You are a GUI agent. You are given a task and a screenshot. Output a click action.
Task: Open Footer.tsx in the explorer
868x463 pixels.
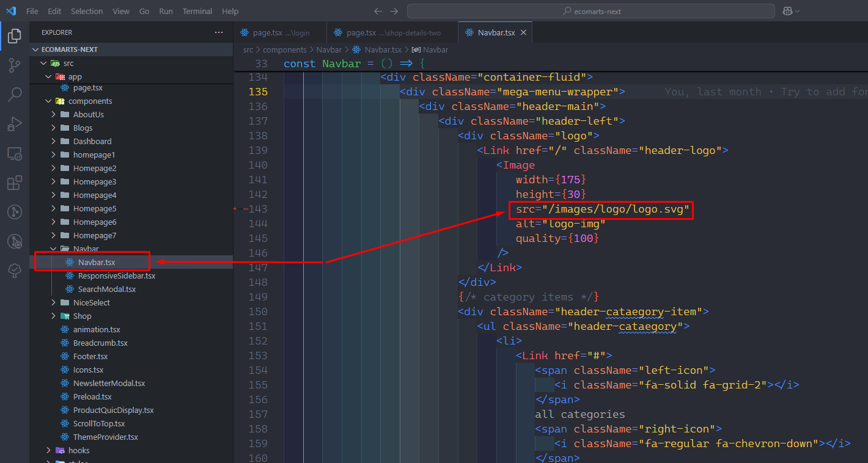point(90,356)
